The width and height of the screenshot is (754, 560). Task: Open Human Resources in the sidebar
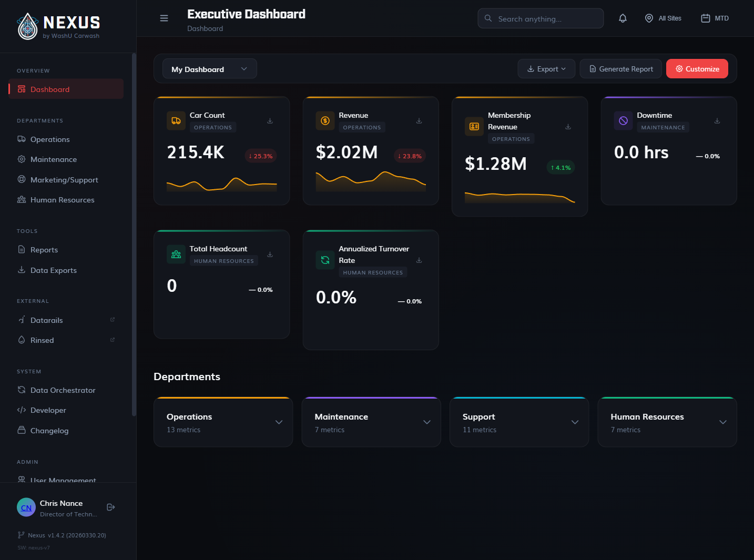pyautogui.click(x=66, y=200)
